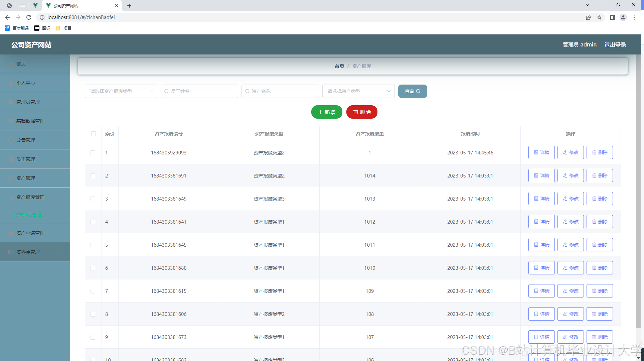644x361 pixels.
Task: Open browser side panel icon
Action: [612, 17]
